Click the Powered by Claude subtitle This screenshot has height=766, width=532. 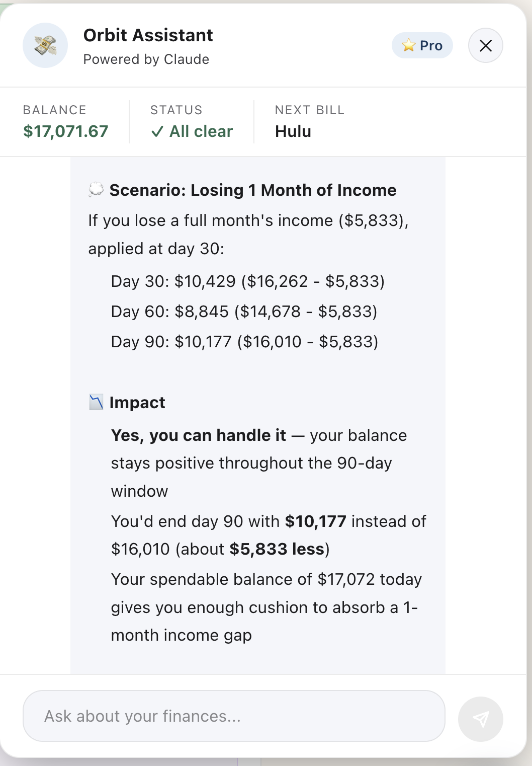point(146,59)
